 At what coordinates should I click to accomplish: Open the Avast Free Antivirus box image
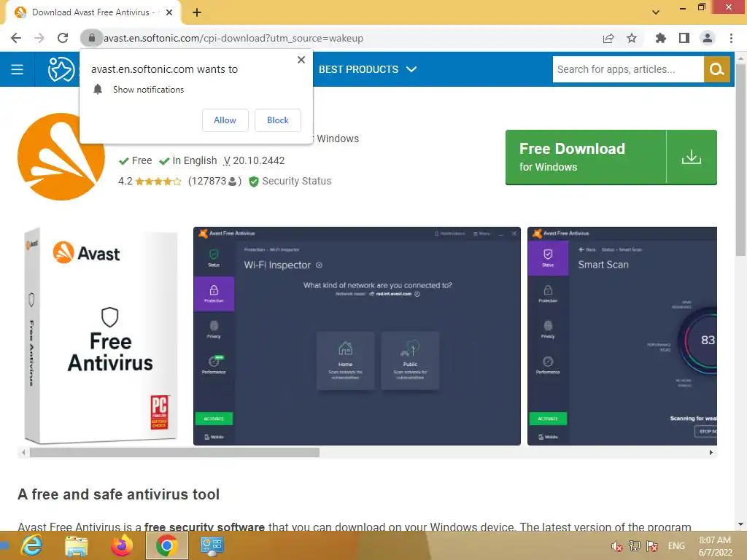point(101,335)
